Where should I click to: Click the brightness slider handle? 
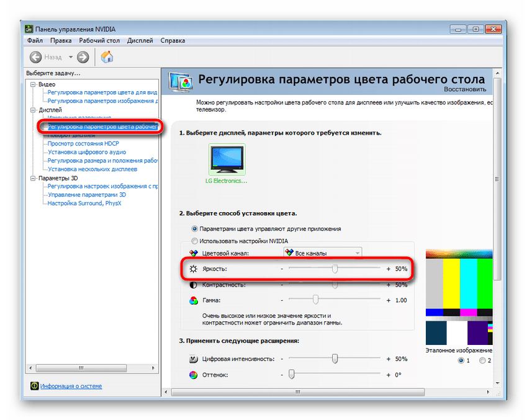pos(335,269)
